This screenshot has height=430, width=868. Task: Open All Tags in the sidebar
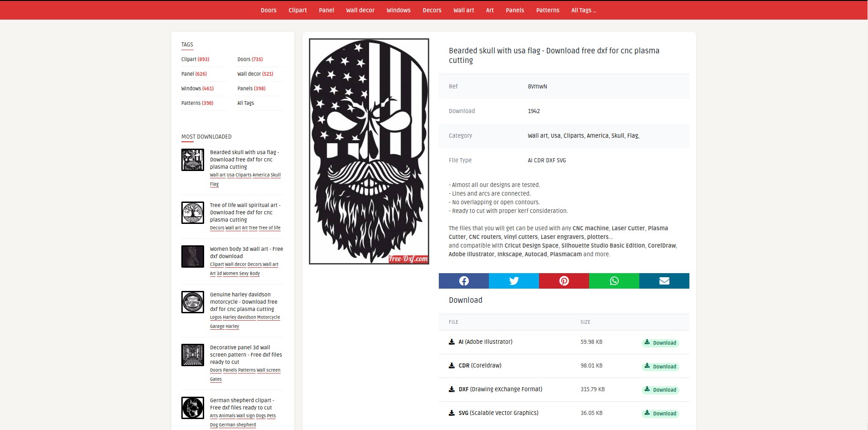click(245, 103)
